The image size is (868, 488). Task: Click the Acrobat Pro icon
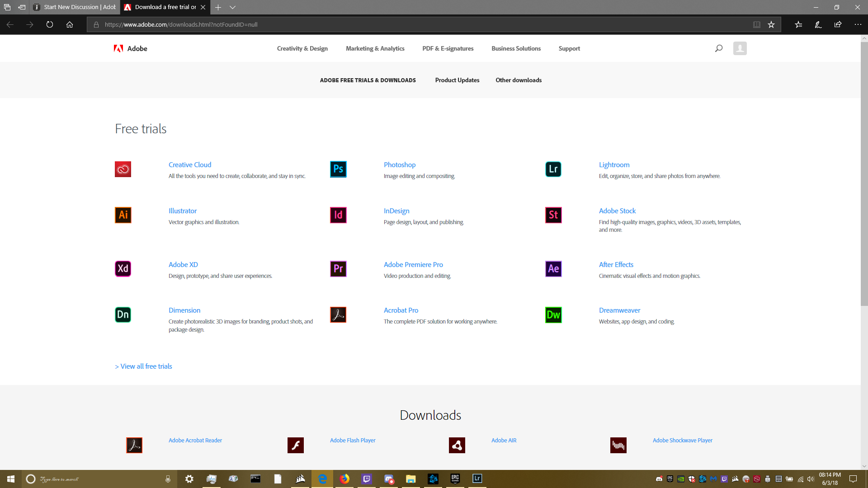coord(338,314)
